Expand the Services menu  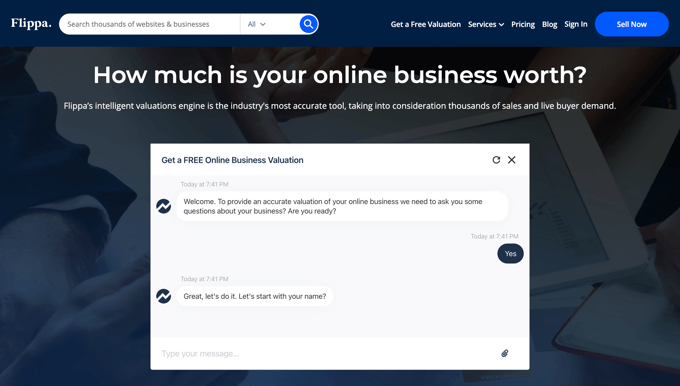point(486,24)
